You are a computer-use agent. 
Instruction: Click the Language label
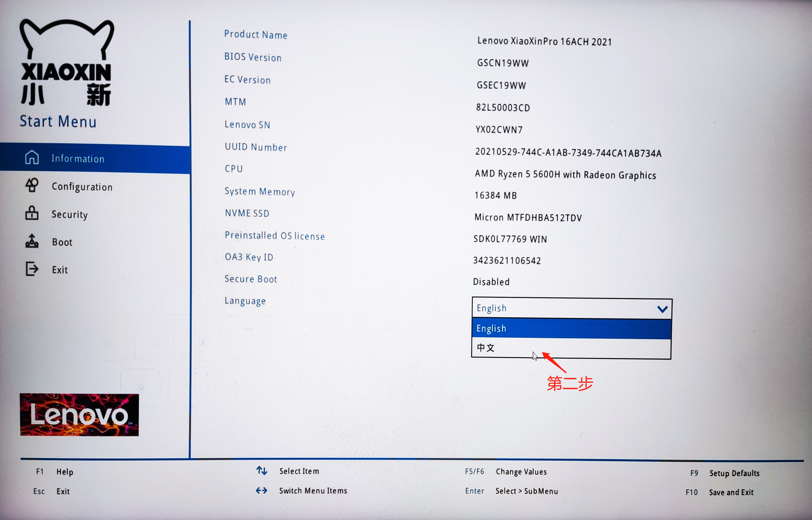pos(245,301)
